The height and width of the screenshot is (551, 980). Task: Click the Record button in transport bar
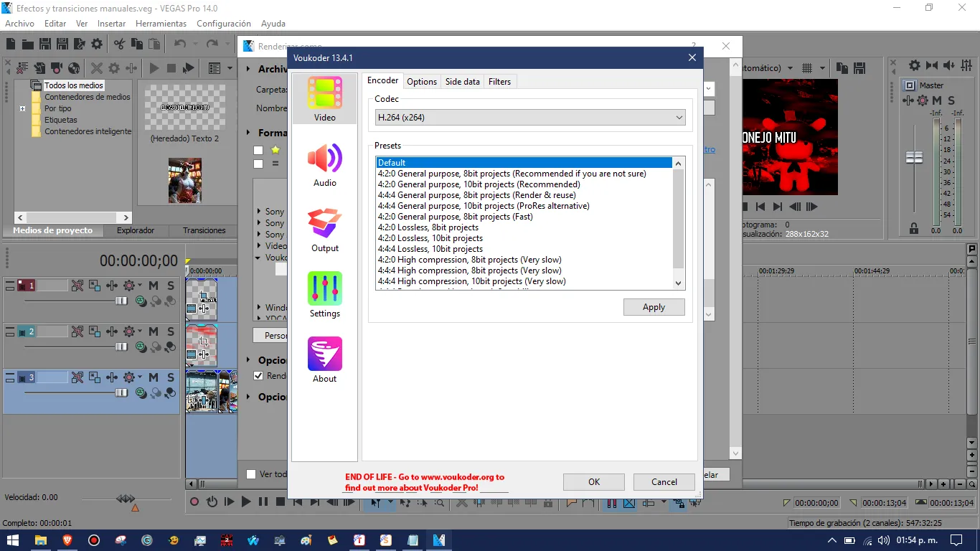194,502
